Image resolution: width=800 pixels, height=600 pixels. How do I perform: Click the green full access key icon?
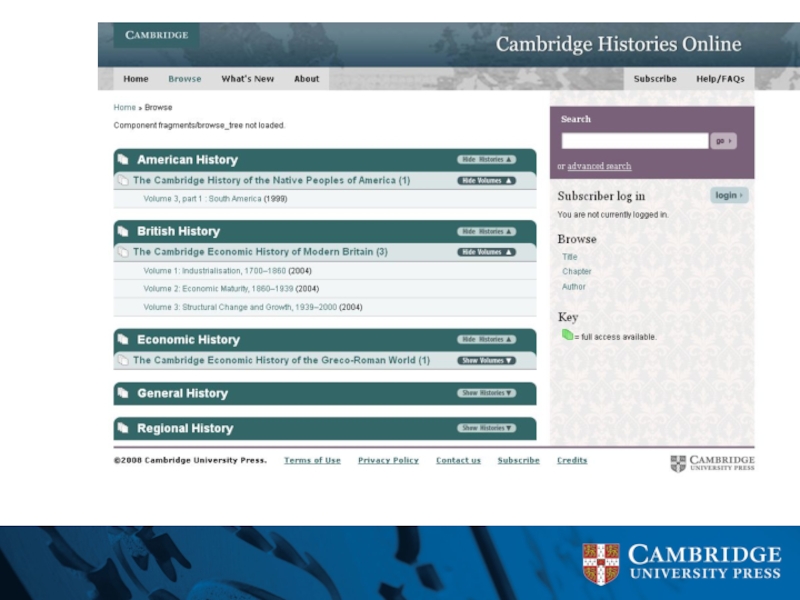tap(567, 335)
